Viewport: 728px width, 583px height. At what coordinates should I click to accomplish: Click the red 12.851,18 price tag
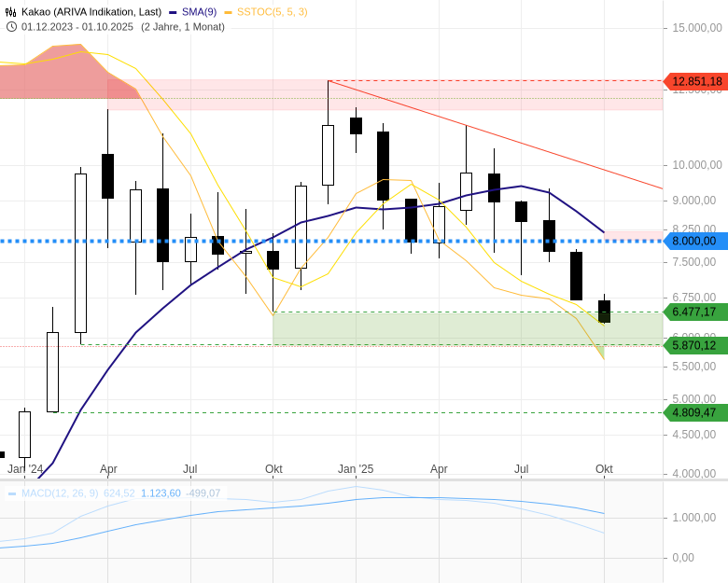tap(696, 82)
